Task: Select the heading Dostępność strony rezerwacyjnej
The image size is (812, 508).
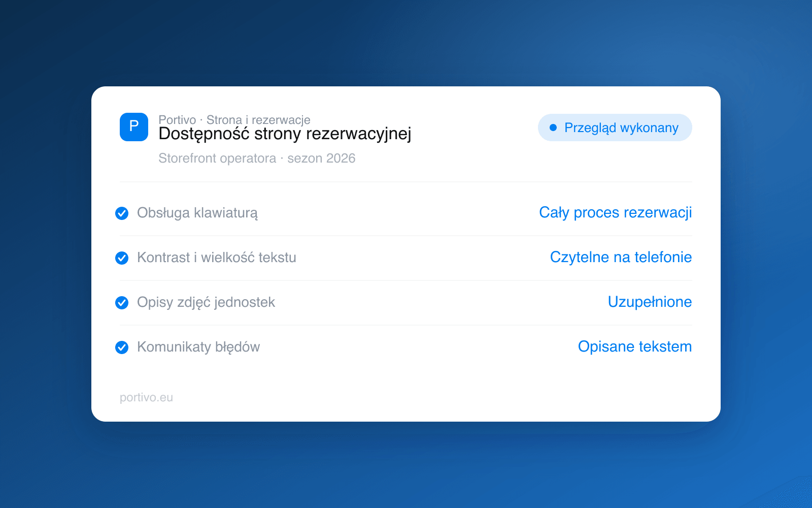Action: click(x=285, y=134)
